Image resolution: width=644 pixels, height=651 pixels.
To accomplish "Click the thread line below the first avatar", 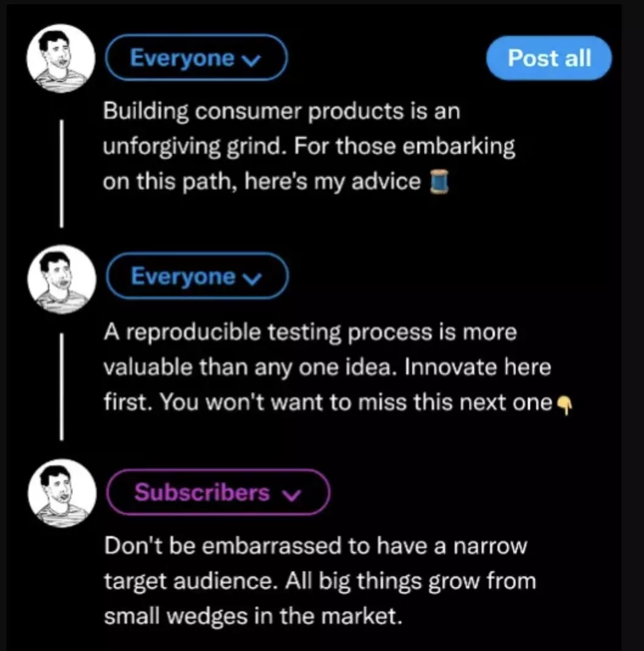I will coord(61,172).
